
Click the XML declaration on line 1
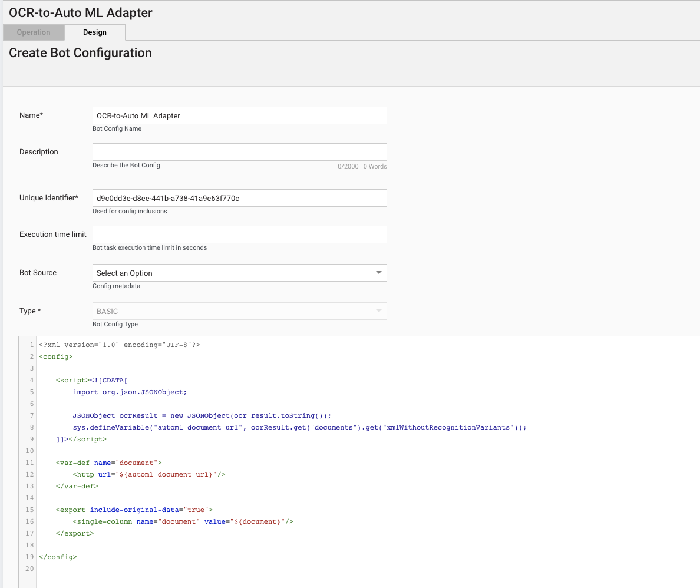click(x=119, y=345)
